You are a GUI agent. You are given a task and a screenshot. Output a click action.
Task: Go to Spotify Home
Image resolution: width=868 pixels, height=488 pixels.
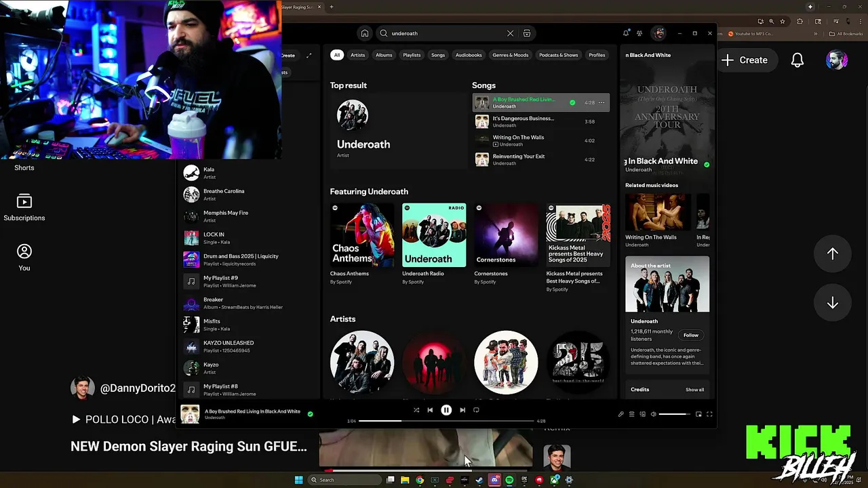coord(365,33)
